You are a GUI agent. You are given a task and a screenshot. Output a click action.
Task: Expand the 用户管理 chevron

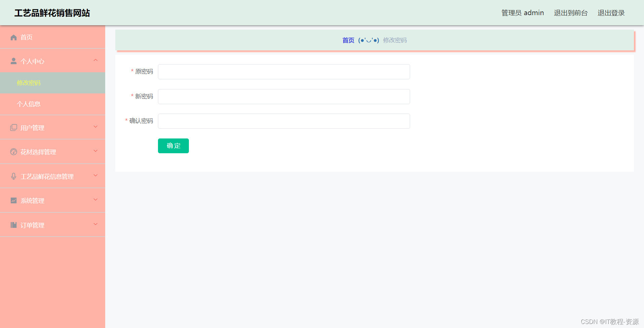pyautogui.click(x=95, y=127)
